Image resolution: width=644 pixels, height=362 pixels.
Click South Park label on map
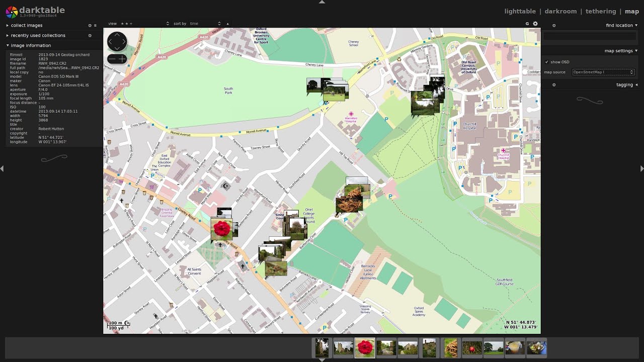[228, 90]
